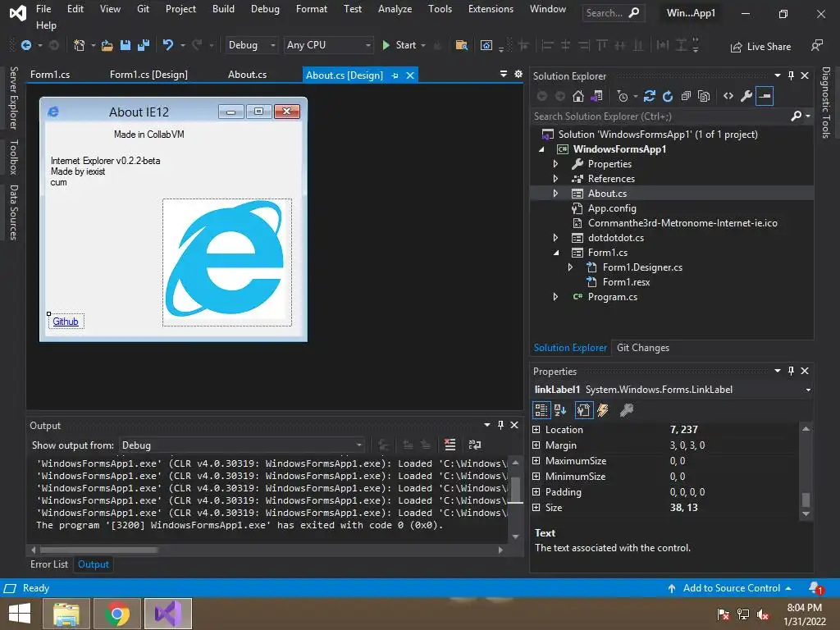Expand the Location property row
The width and height of the screenshot is (840, 630).
point(536,430)
